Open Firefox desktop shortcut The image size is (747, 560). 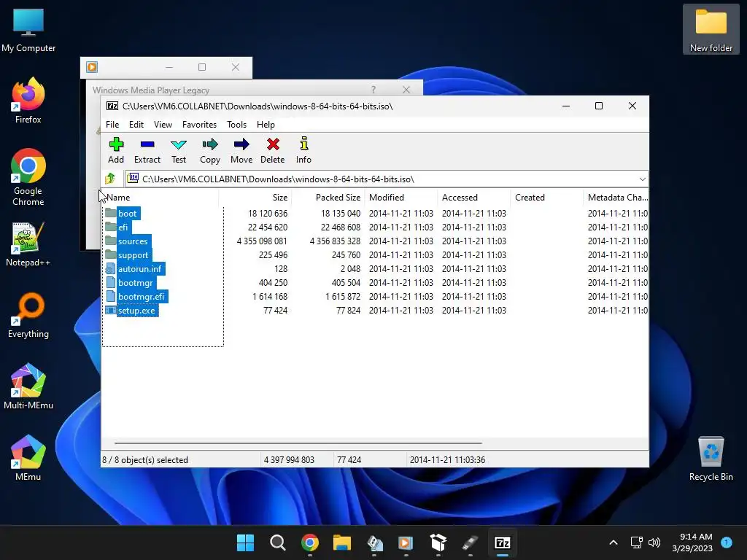(28, 100)
